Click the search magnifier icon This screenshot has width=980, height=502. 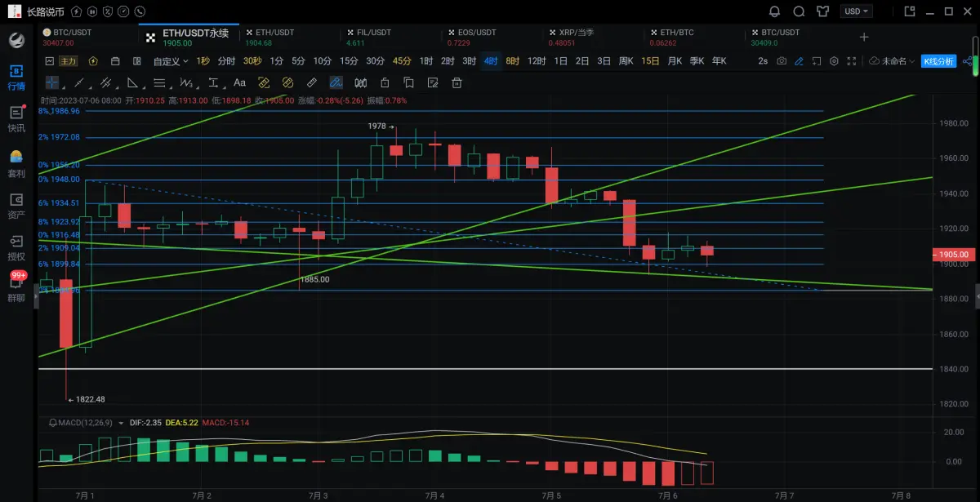pos(800,11)
